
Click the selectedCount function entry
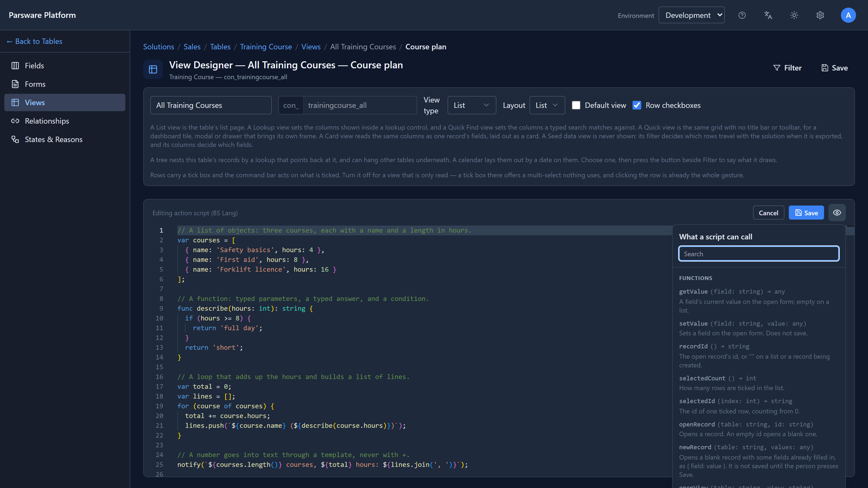[758, 383]
